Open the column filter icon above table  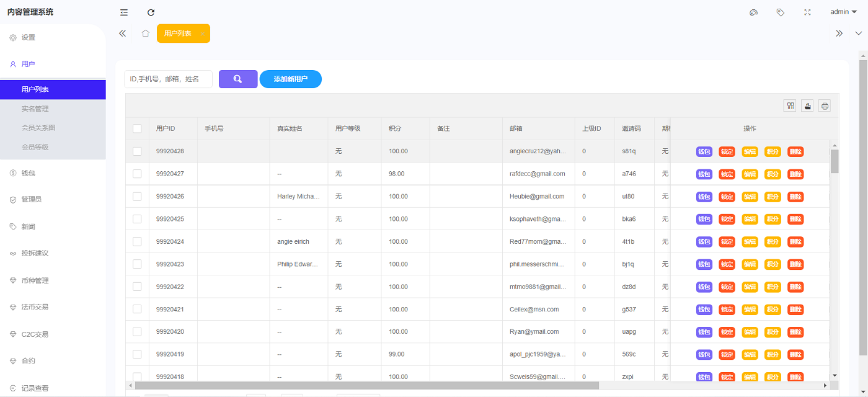(790, 106)
